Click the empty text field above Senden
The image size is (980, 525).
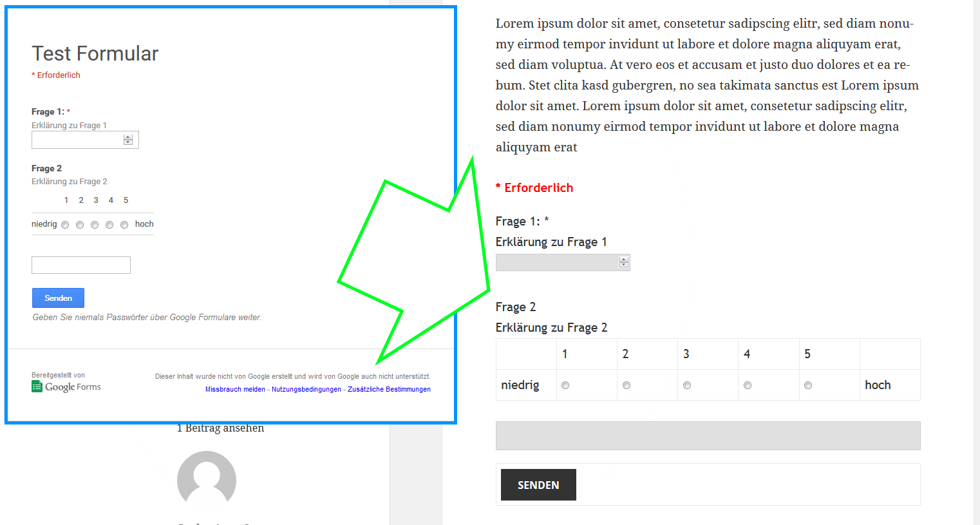coord(80,265)
